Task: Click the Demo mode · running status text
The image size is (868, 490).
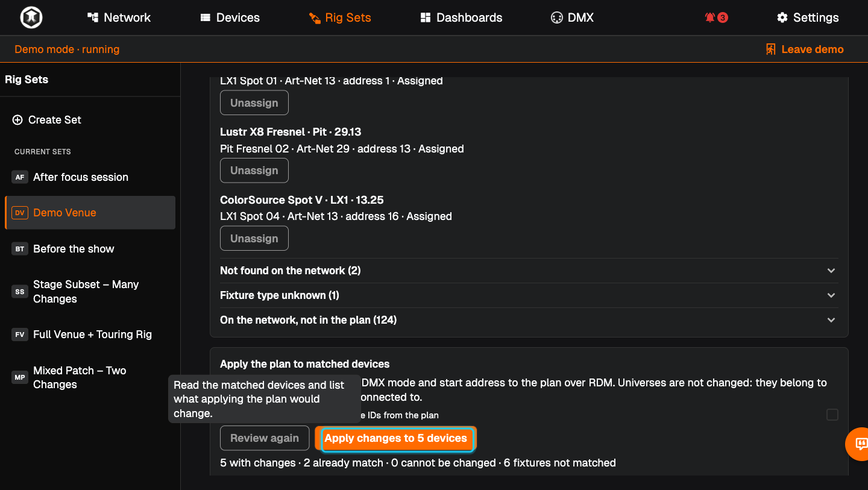Action: coord(67,49)
